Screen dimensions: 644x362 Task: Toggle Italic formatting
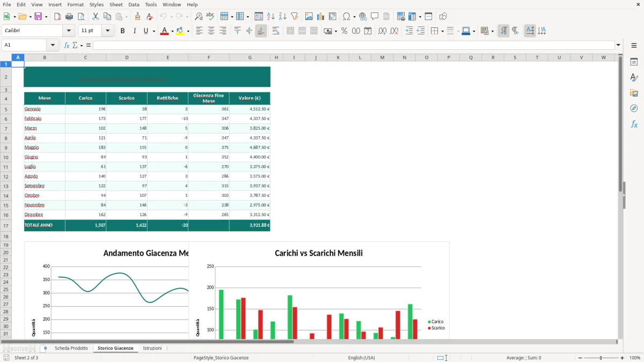click(x=135, y=31)
